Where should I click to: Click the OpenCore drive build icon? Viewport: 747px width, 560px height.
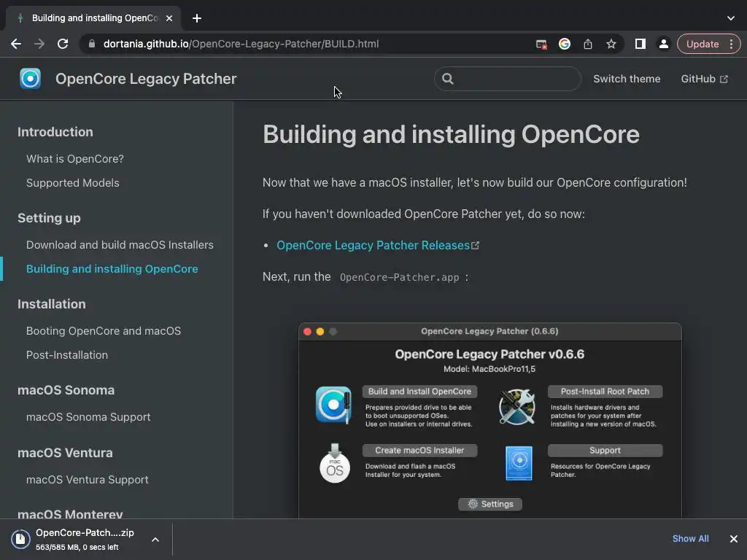pyautogui.click(x=333, y=405)
